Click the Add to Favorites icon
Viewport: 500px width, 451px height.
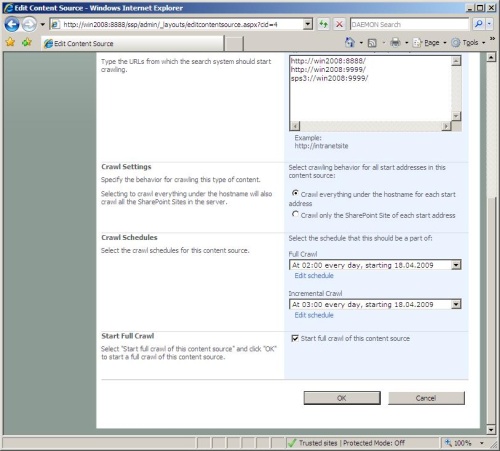click(x=27, y=42)
